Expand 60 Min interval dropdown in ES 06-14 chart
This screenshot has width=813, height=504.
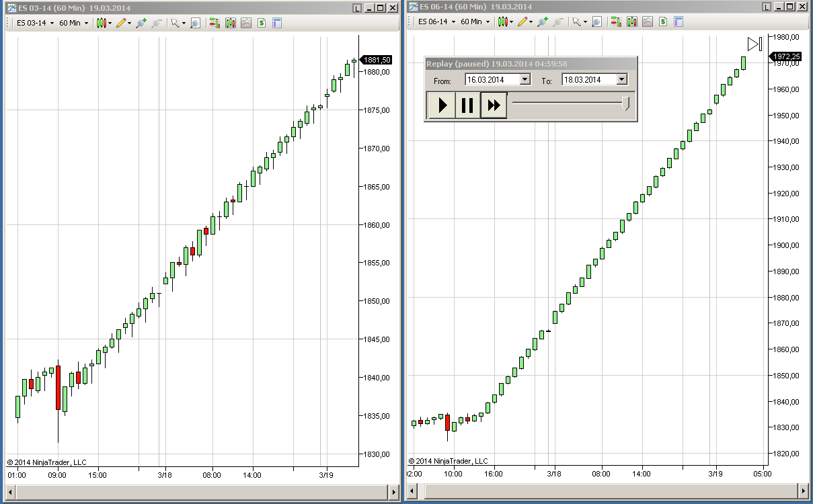[488, 22]
